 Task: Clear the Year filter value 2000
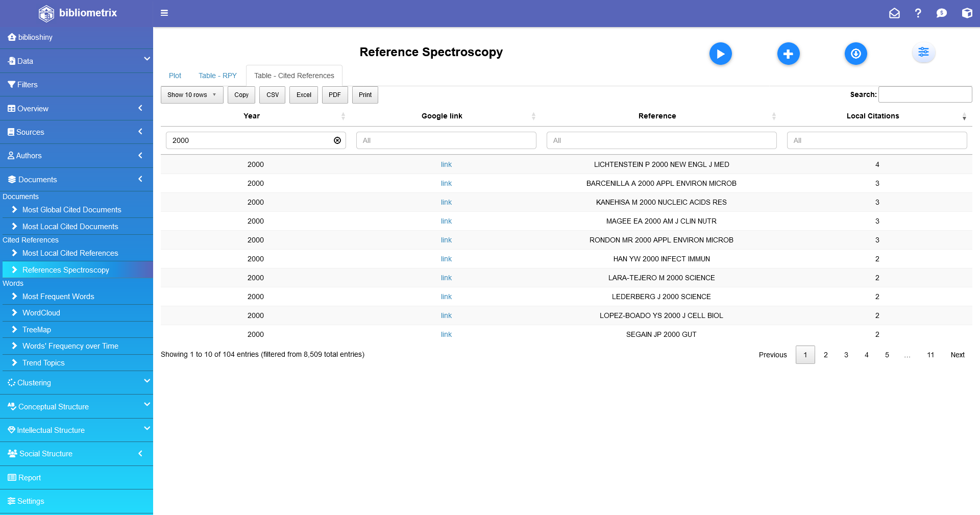(x=337, y=140)
